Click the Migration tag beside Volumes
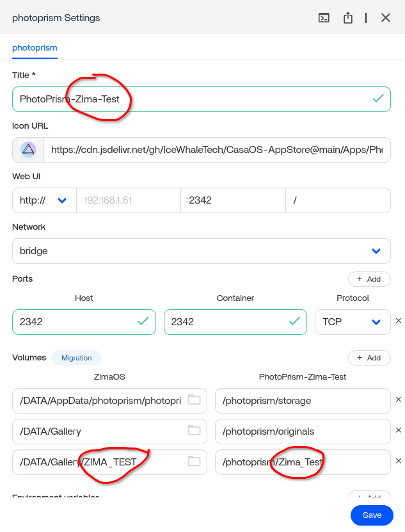The height and width of the screenshot is (532, 405). (76, 358)
